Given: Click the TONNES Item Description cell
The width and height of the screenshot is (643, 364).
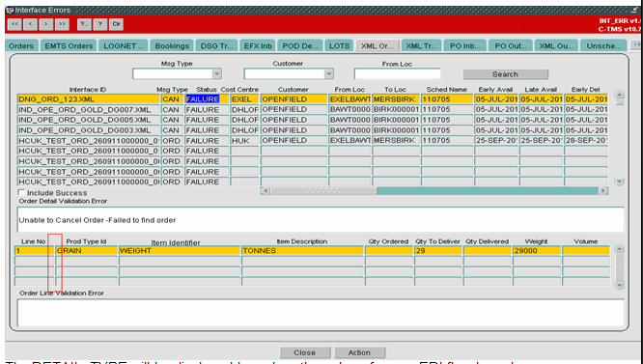Looking at the screenshot, I should point(302,250).
